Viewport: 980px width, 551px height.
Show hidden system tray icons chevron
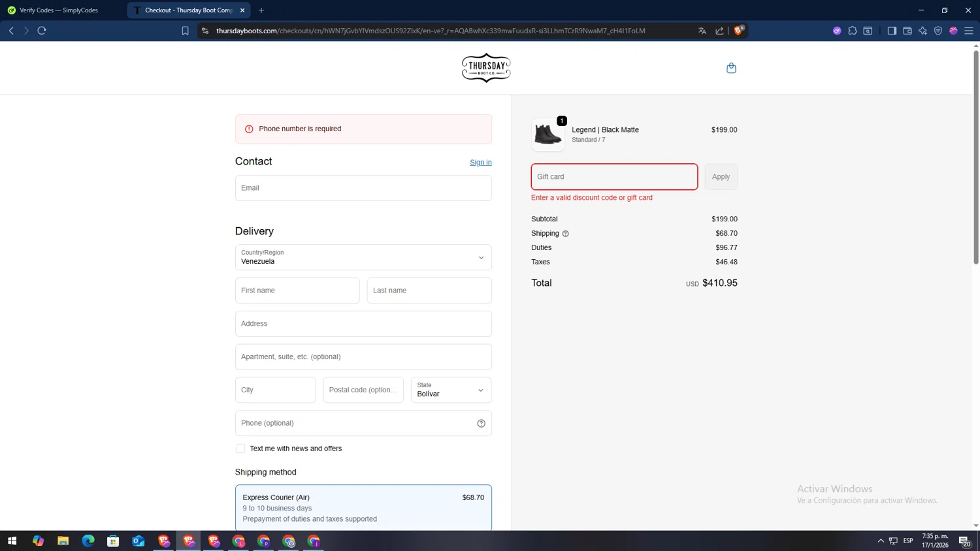(x=881, y=541)
